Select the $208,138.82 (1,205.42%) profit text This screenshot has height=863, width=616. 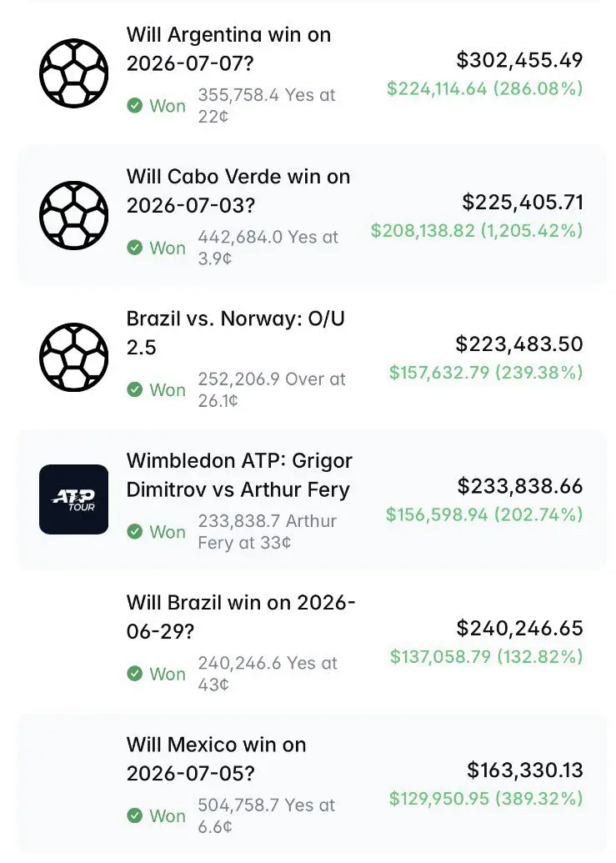coord(476,231)
